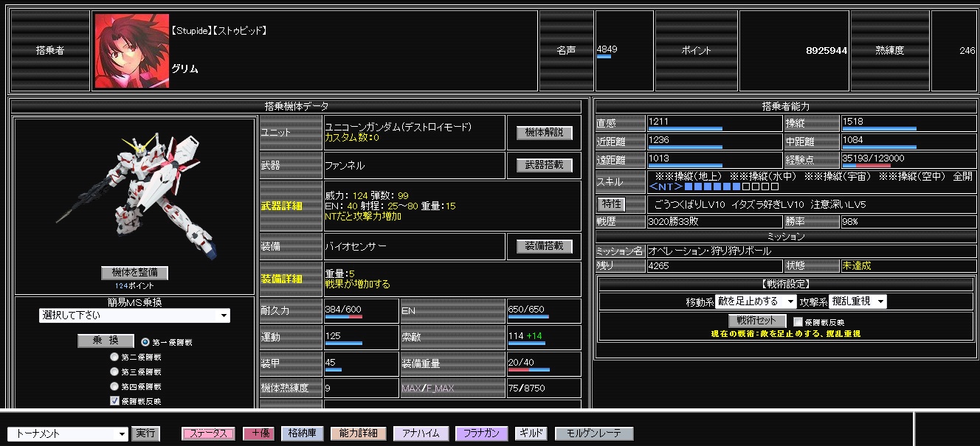This screenshot has height=446, width=980.
Task: Open the 攻撃系 撹乱重視 dropdown
Action: tap(857, 302)
